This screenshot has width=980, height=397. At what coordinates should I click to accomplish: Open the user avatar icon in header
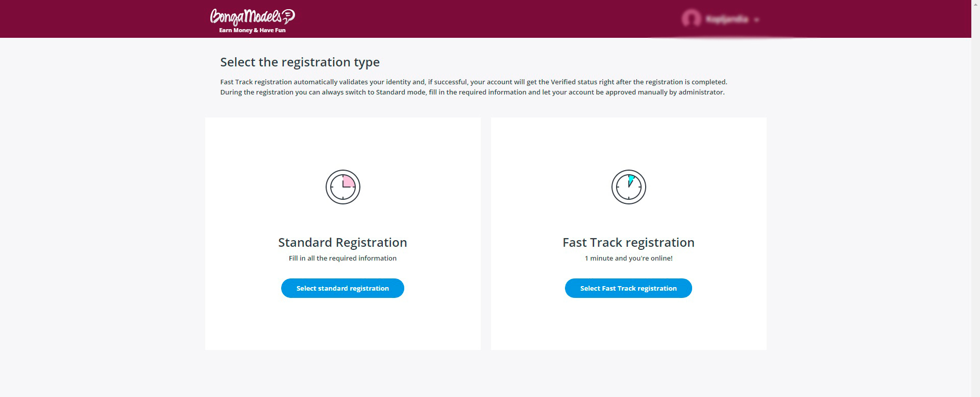[x=691, y=19]
